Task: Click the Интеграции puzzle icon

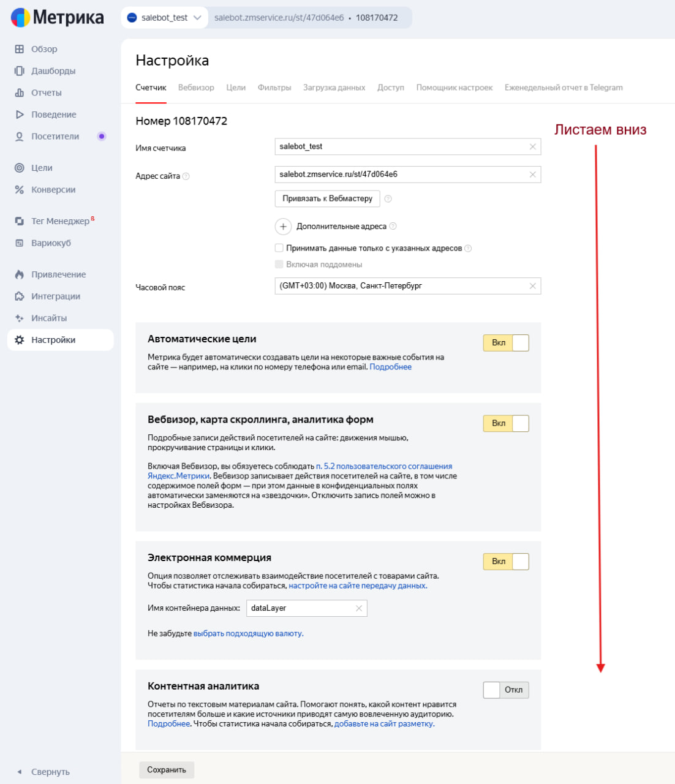Action: coord(20,296)
